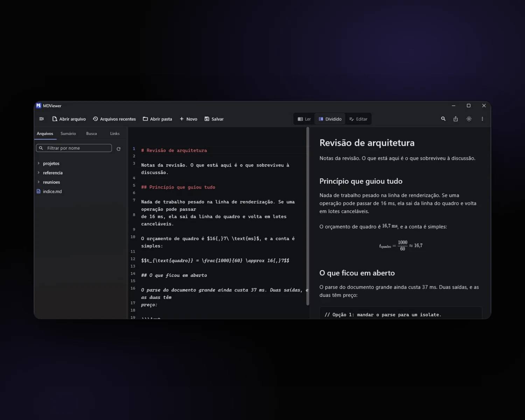Image resolution: width=525 pixels, height=420 pixels.
Task: Click the '## O que ficou em aberto' source line
Action: 174,275
